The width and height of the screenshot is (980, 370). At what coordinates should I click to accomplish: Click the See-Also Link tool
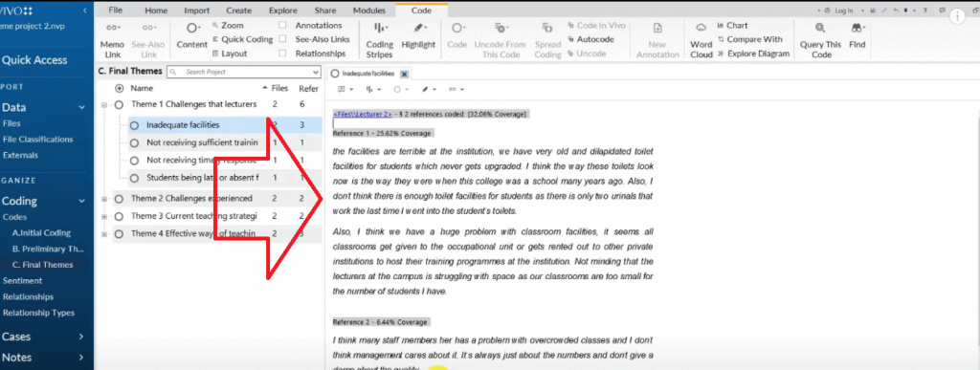[x=148, y=40]
